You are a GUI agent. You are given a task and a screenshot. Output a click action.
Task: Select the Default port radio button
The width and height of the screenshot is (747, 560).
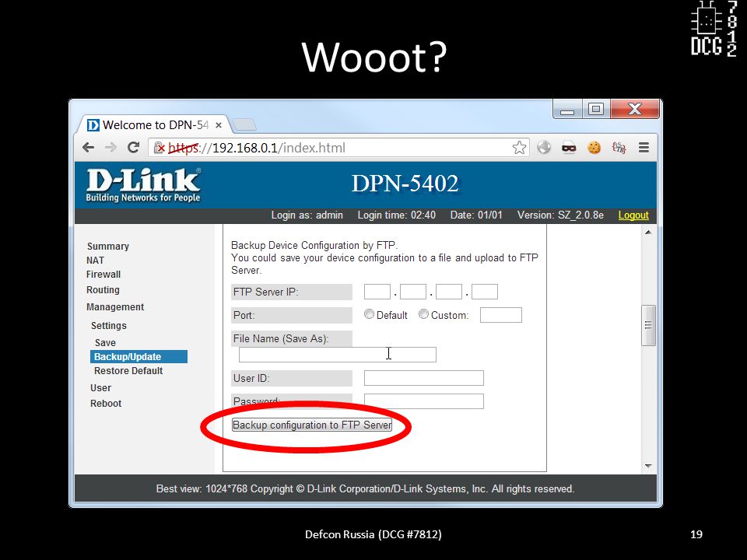369,314
